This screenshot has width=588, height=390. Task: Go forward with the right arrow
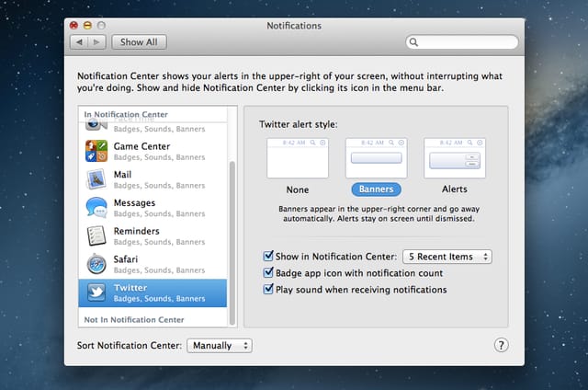click(97, 42)
